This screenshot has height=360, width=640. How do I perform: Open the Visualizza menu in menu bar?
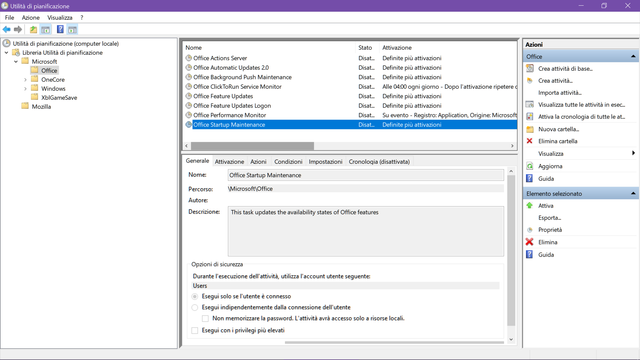coord(60,18)
